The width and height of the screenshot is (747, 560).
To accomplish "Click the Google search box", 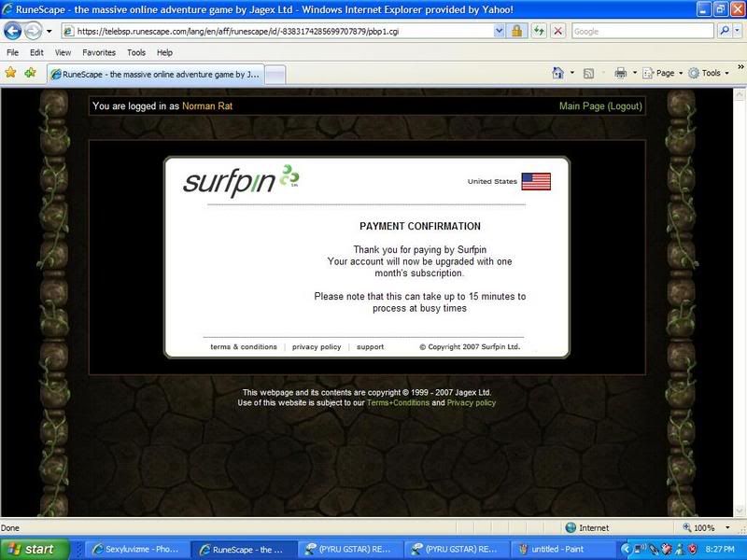I will (642, 32).
